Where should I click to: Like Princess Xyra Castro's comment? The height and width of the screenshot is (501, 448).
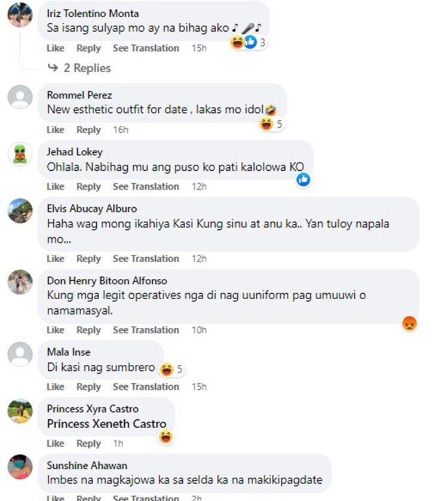tap(56, 444)
